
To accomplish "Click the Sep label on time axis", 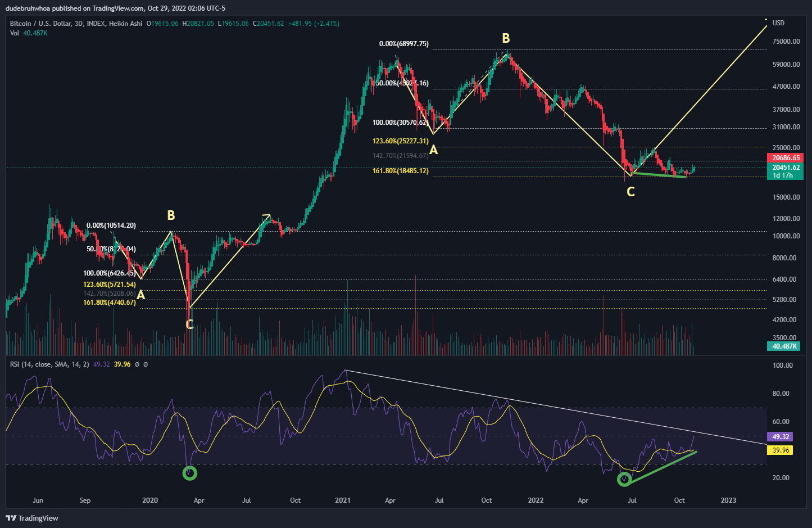I will [85, 500].
